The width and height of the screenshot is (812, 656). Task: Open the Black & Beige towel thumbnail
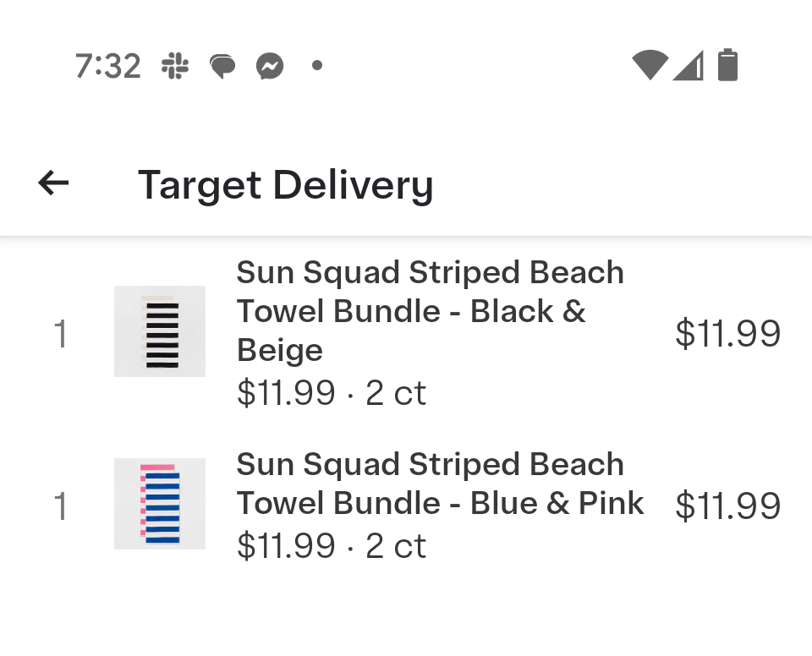coord(160,331)
